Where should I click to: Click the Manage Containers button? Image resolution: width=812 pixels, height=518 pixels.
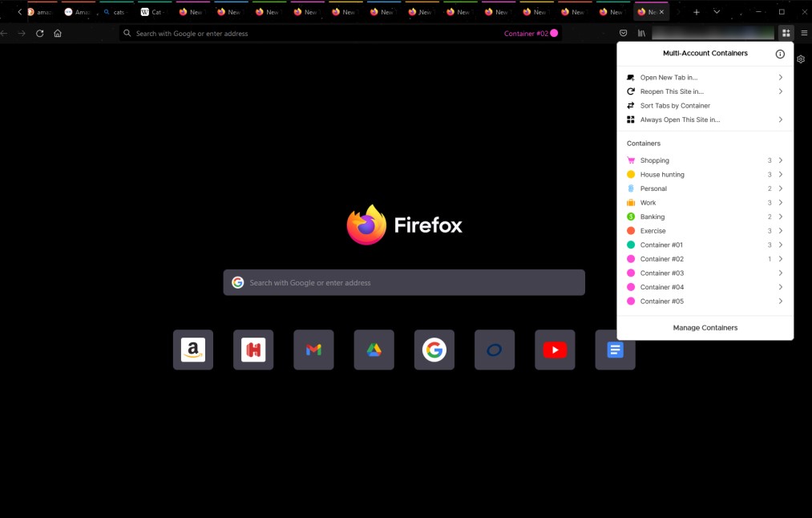(x=705, y=328)
